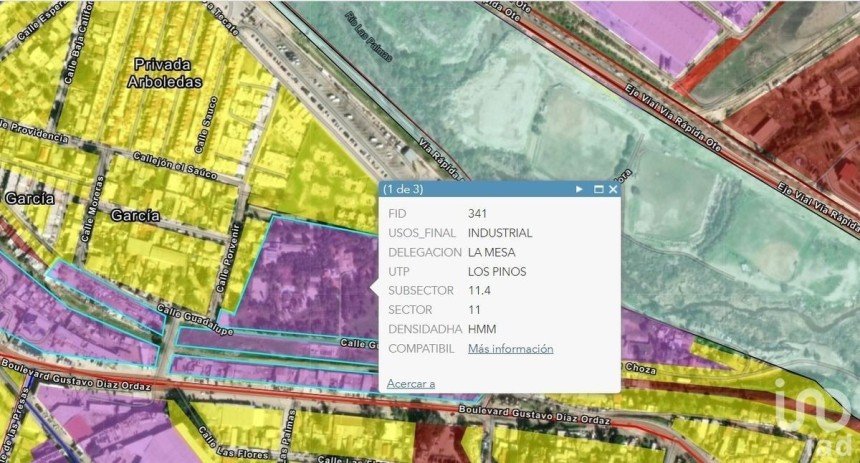Select the HMM density value

click(x=482, y=329)
